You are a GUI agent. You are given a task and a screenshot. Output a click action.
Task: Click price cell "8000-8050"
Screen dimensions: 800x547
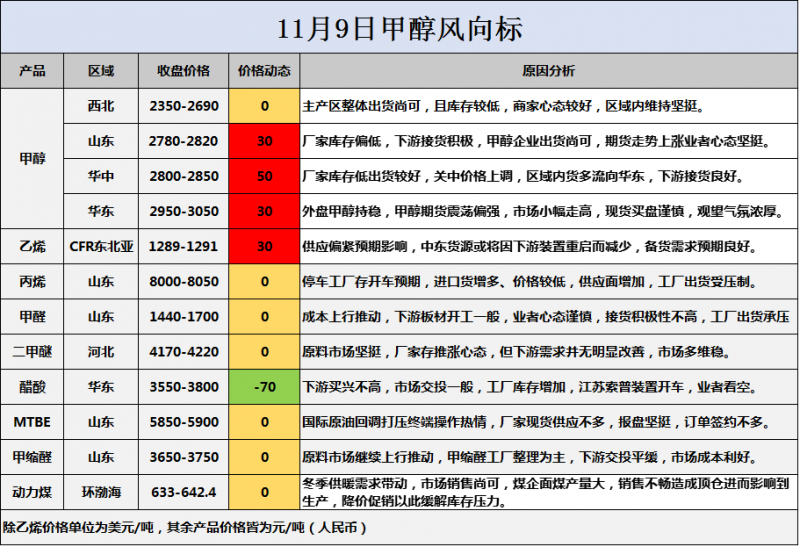pyautogui.click(x=184, y=282)
